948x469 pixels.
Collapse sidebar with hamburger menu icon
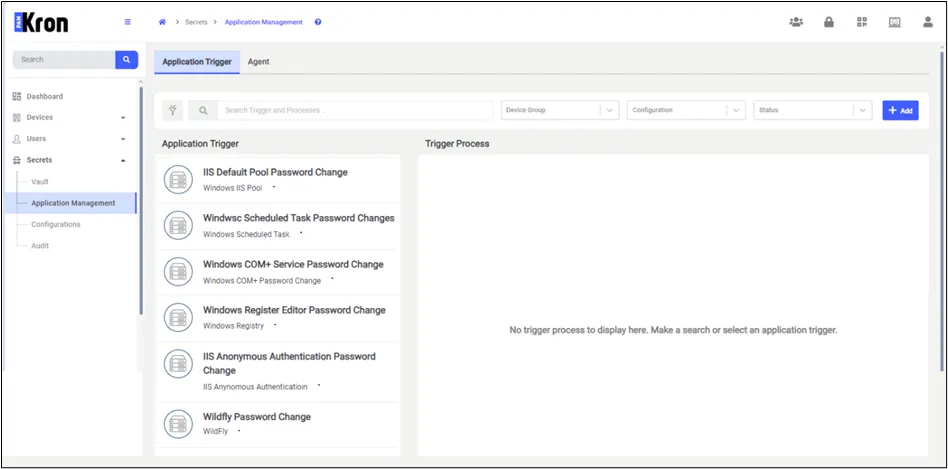click(x=128, y=22)
